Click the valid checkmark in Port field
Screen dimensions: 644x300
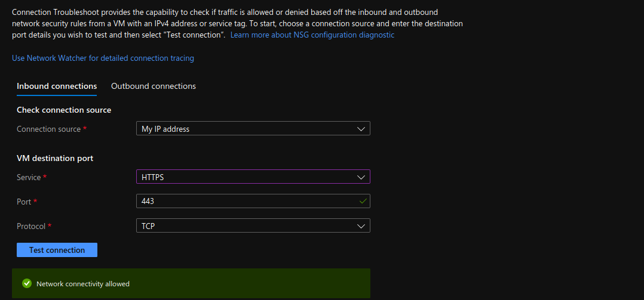coord(363,201)
